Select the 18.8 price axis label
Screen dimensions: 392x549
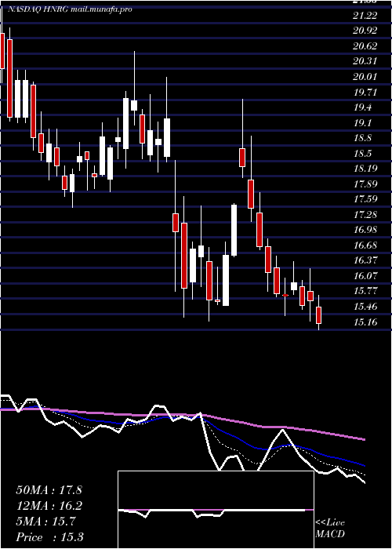363,138
